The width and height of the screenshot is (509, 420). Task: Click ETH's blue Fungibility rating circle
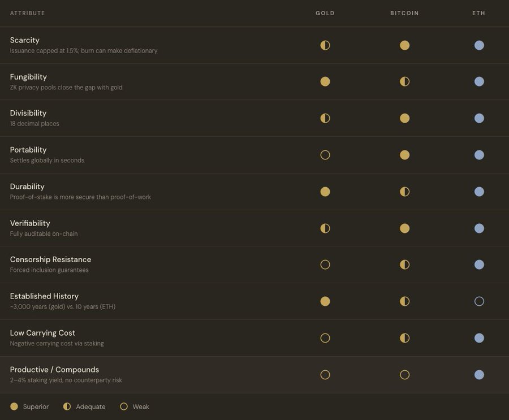pyautogui.click(x=479, y=81)
